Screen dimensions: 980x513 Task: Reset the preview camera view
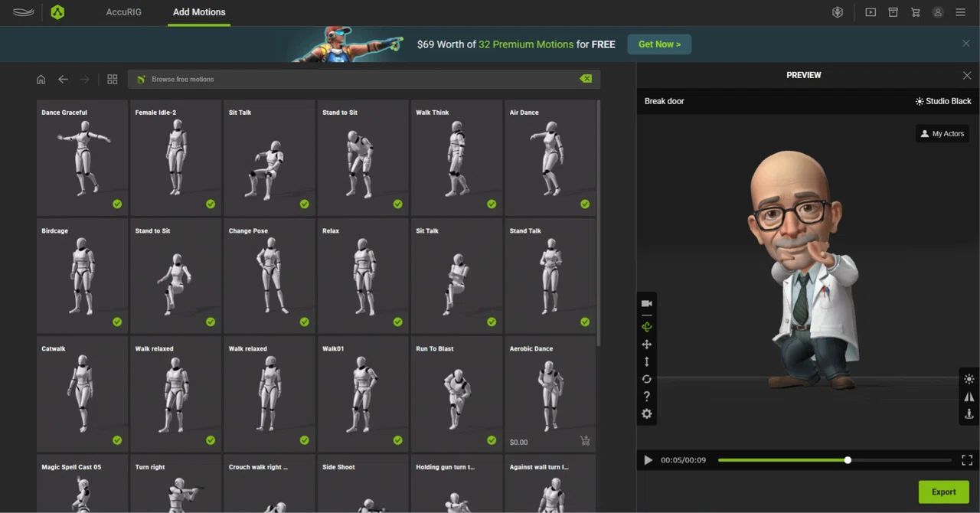647,379
